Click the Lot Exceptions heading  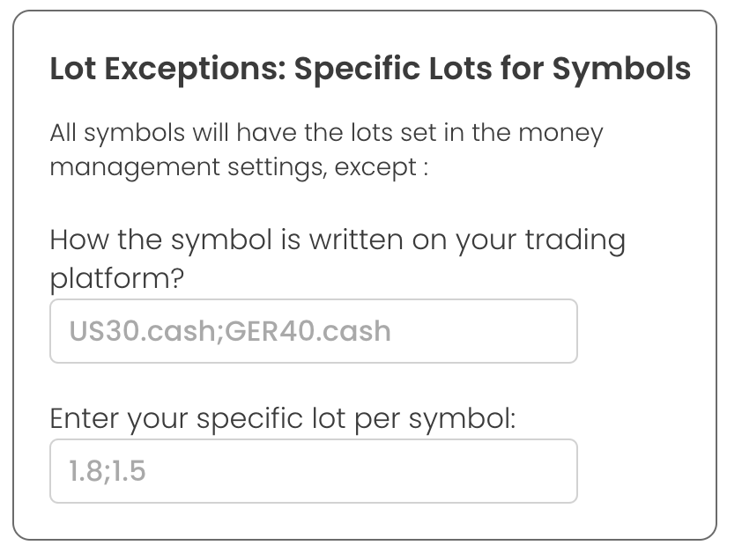click(370, 69)
